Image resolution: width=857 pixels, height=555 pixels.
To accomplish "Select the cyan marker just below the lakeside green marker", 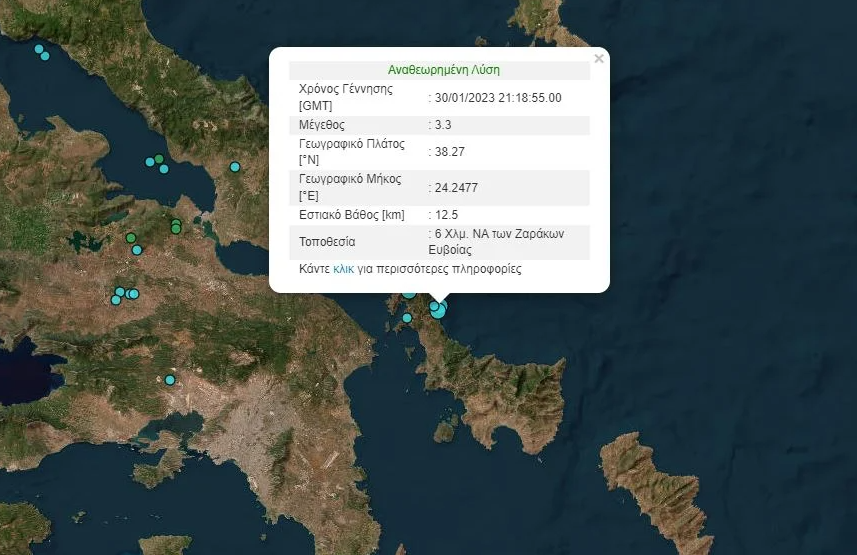I will click(137, 250).
